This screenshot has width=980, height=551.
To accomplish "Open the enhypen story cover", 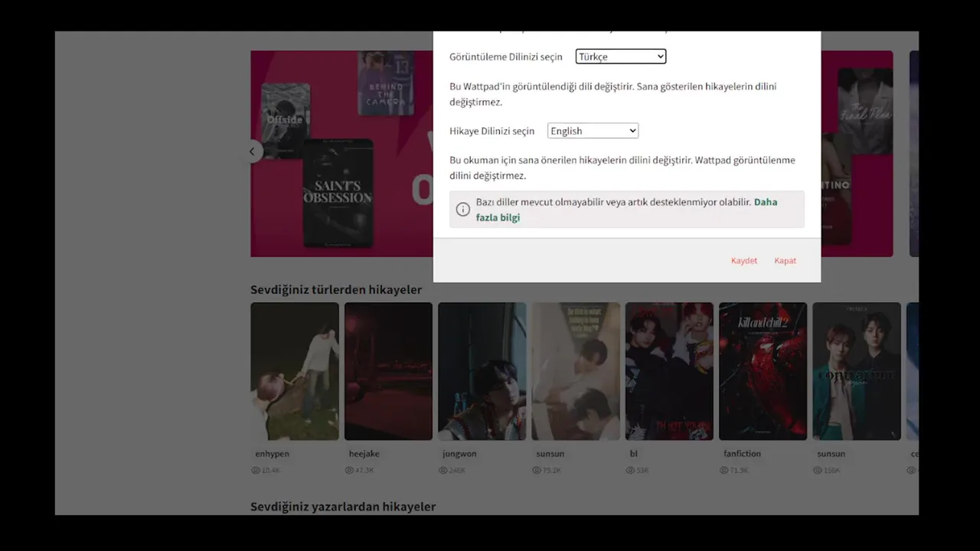I will [x=295, y=371].
